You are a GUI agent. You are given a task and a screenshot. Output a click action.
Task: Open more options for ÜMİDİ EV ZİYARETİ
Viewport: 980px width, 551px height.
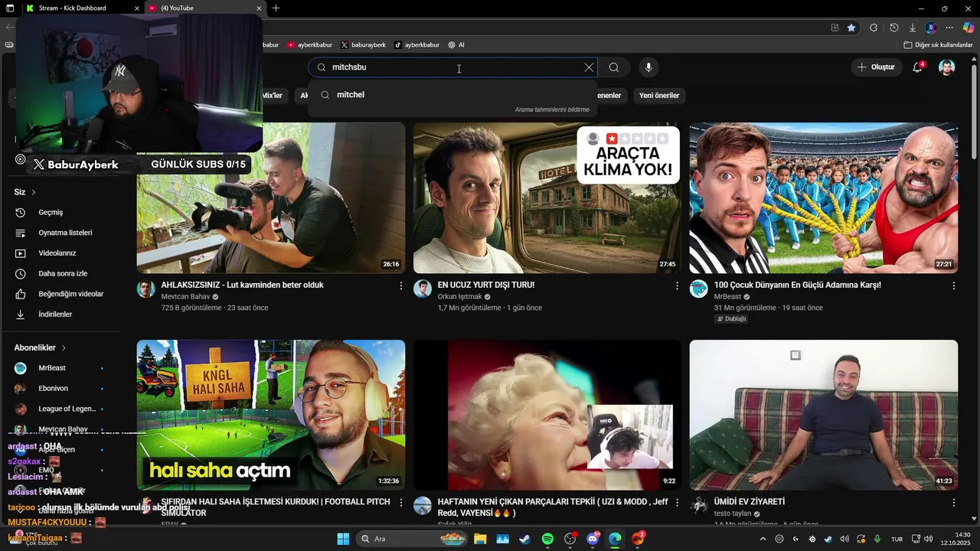[x=953, y=503]
